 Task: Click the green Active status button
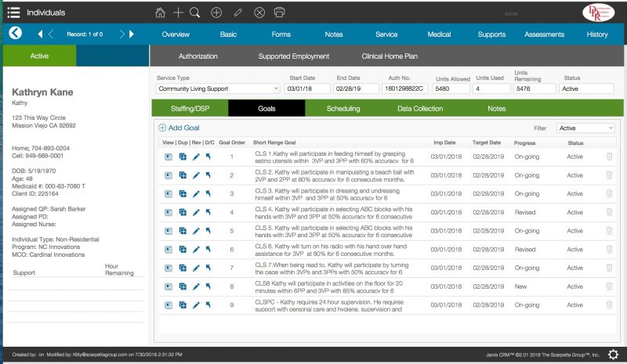[39, 56]
